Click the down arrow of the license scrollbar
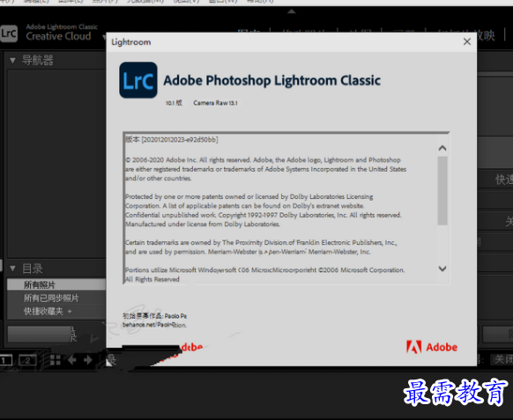 (x=442, y=269)
